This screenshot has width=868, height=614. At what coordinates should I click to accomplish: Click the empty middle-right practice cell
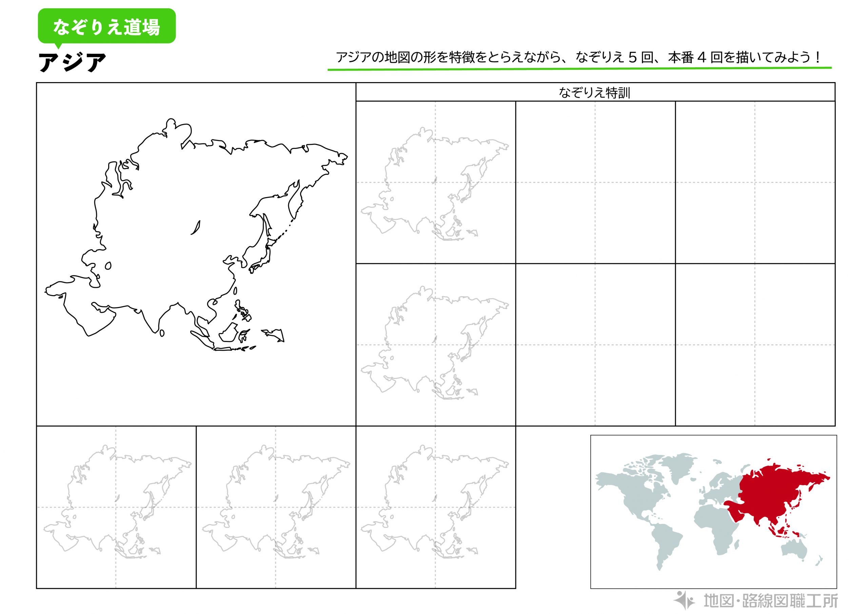point(755,345)
